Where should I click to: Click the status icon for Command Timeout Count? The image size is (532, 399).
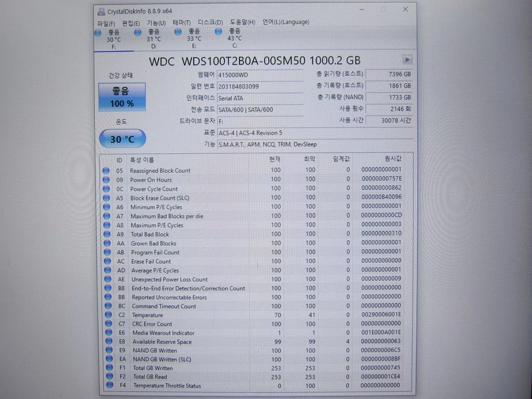(x=108, y=306)
